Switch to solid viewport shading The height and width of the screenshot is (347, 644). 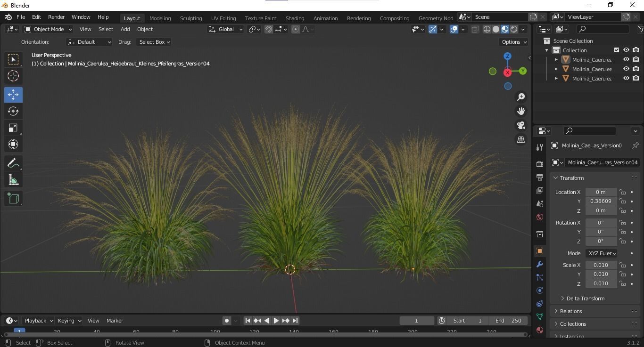tap(496, 29)
